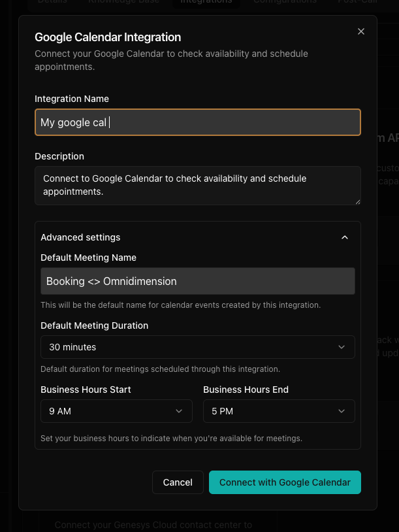
Task: Open the Business Hours End dropdown
Action: (279, 411)
